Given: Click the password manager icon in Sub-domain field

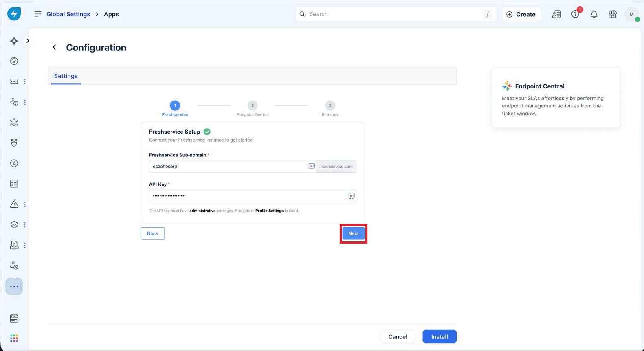Looking at the screenshot, I should point(312,166).
